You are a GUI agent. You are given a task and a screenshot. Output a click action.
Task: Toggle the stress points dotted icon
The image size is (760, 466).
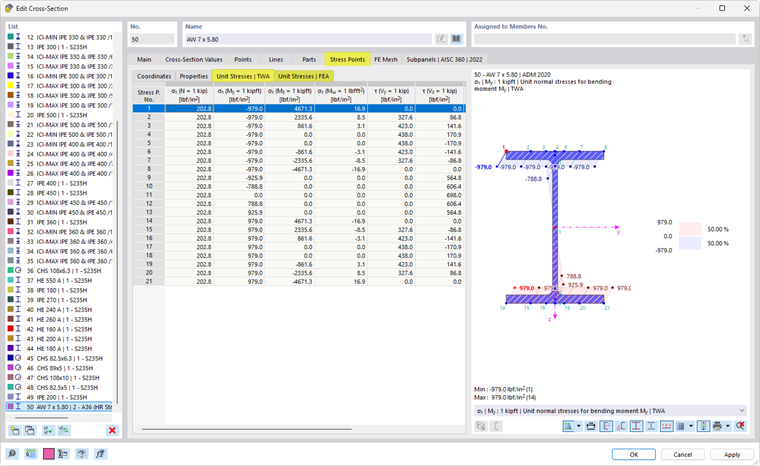pos(666,426)
